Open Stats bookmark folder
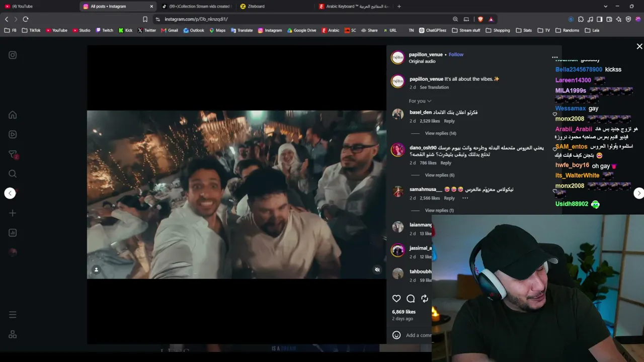Viewport: 644px width, 362px height. (x=524, y=30)
